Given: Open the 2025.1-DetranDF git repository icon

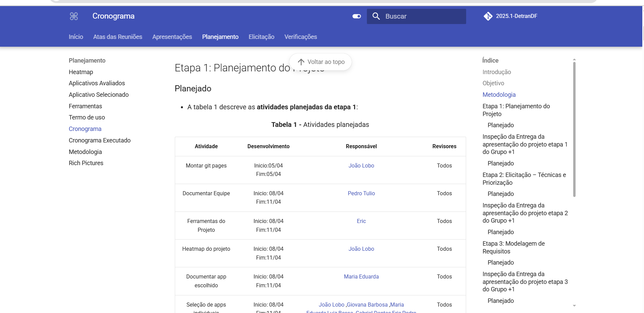Looking at the screenshot, I should pyautogui.click(x=488, y=16).
